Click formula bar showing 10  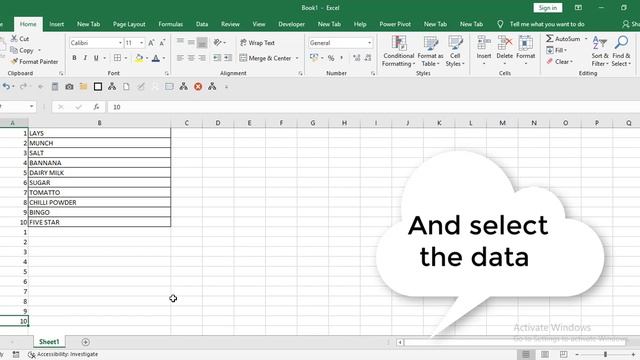tap(373, 107)
